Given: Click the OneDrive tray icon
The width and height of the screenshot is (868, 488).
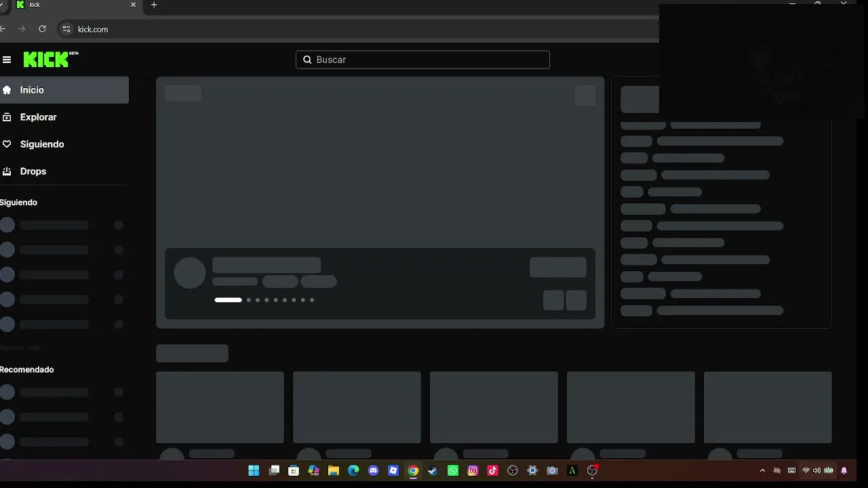Looking at the screenshot, I should 777,470.
